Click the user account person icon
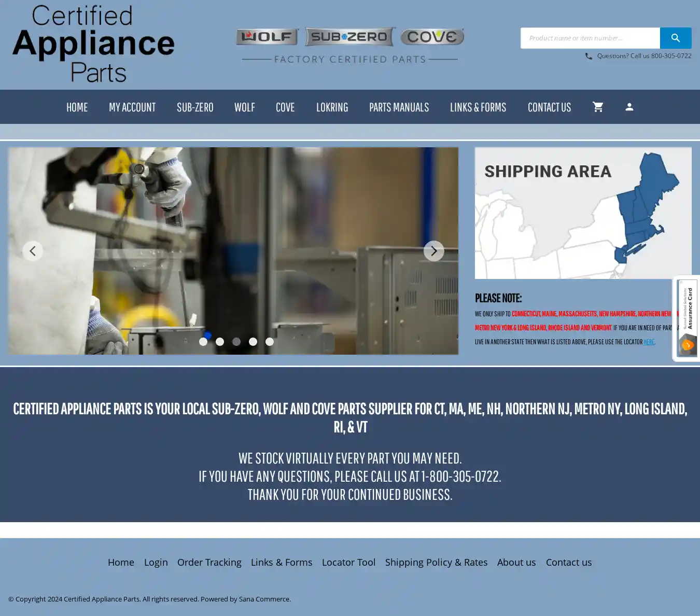The width and height of the screenshot is (700, 616). 629,107
